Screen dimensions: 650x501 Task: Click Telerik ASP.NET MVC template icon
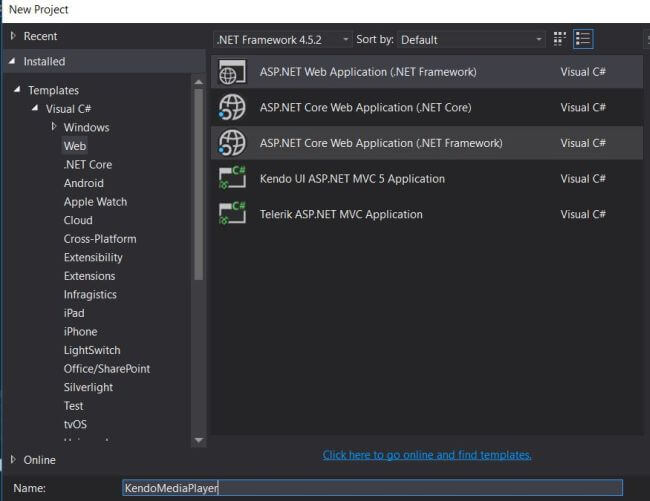[x=232, y=214]
